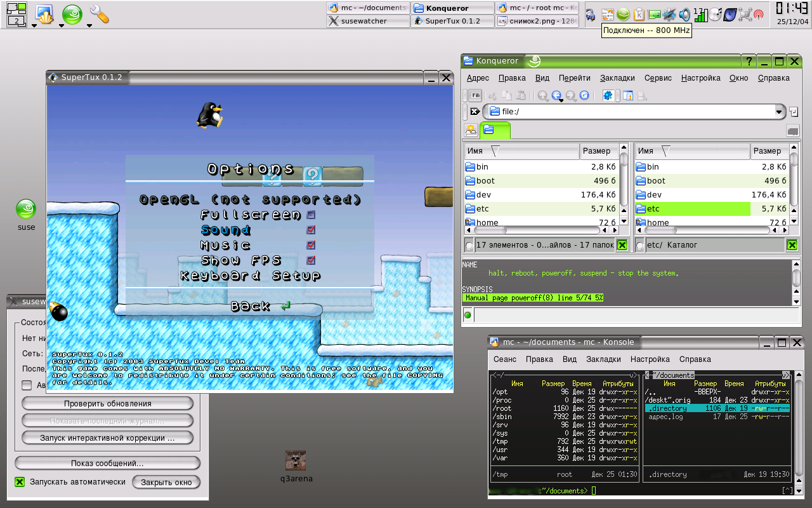Screen dimensions: 812x508
Task: Open a new Konqueror tab icon
Action: tap(471, 130)
